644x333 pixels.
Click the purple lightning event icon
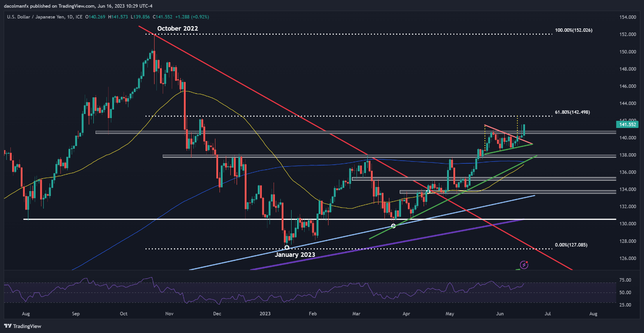coord(524,265)
